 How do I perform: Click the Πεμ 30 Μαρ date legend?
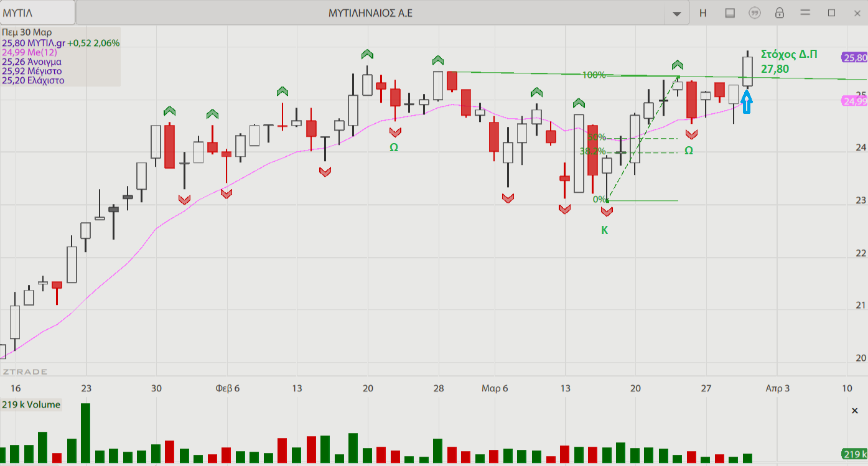[27, 32]
